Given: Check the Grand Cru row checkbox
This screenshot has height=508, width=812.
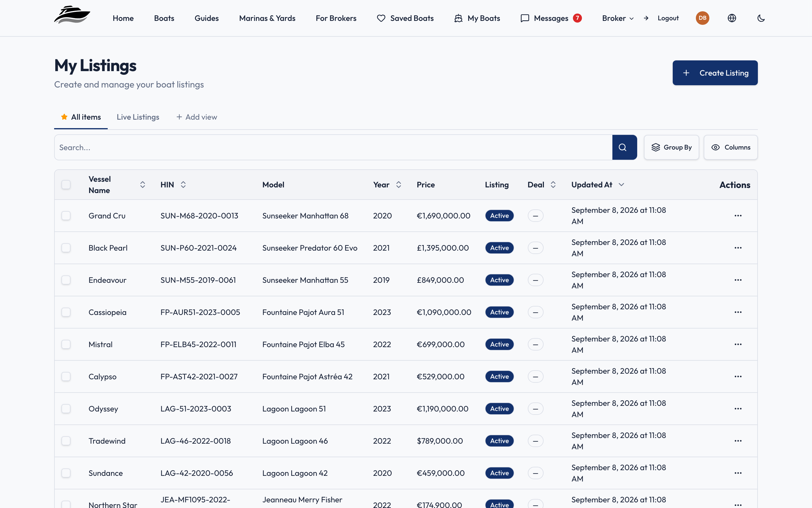Looking at the screenshot, I should 66,216.
